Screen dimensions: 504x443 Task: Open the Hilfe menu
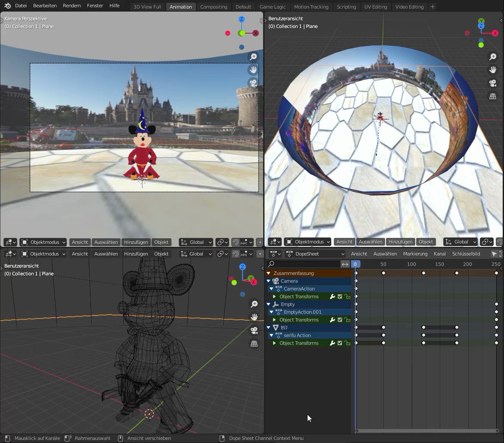pos(115,6)
